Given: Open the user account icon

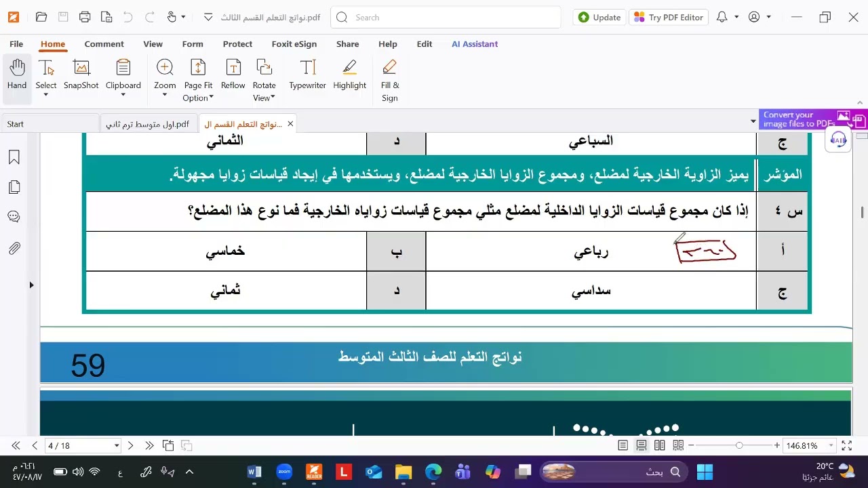Looking at the screenshot, I should pos(754,18).
